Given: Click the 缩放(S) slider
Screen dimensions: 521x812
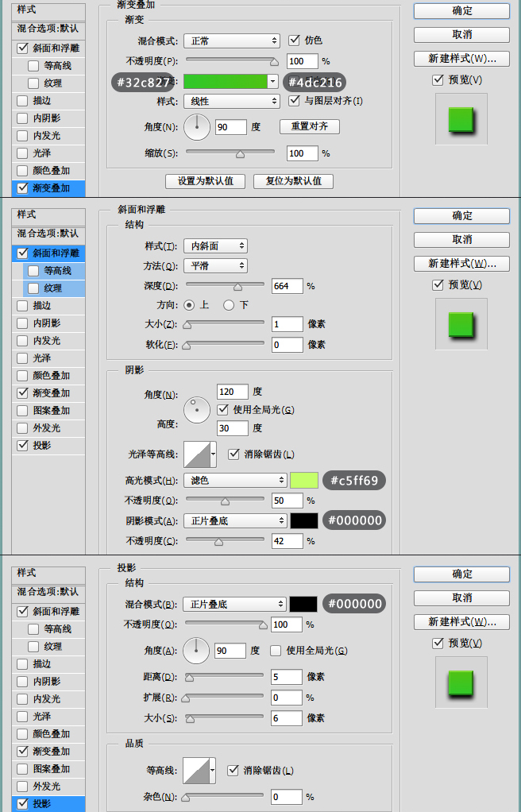Looking at the screenshot, I should click(230, 153).
